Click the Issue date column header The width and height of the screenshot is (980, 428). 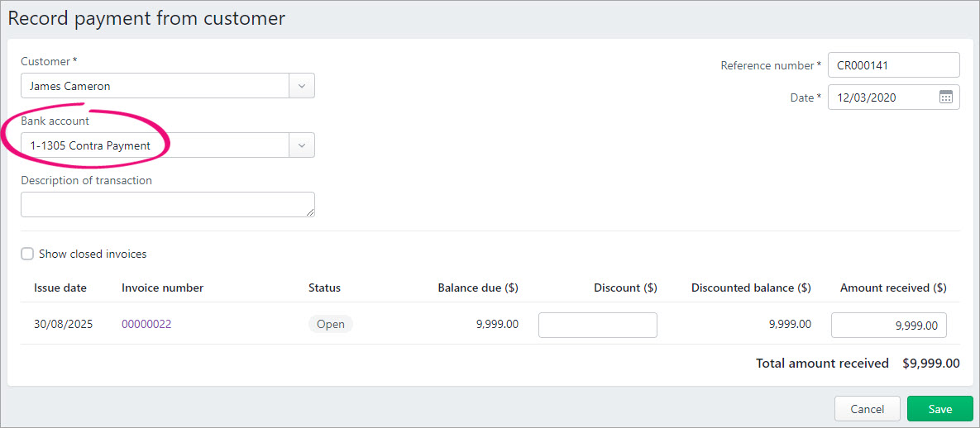(x=60, y=288)
